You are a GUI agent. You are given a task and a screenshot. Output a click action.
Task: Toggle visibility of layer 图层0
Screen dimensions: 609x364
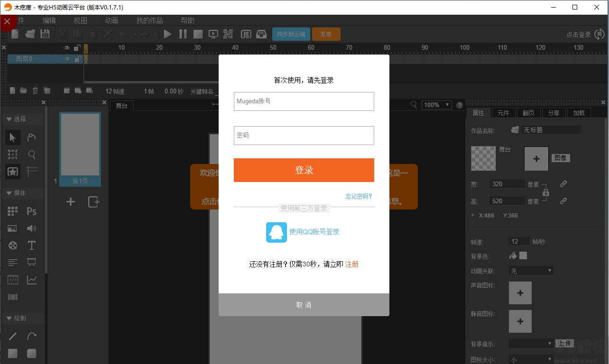click(67, 59)
